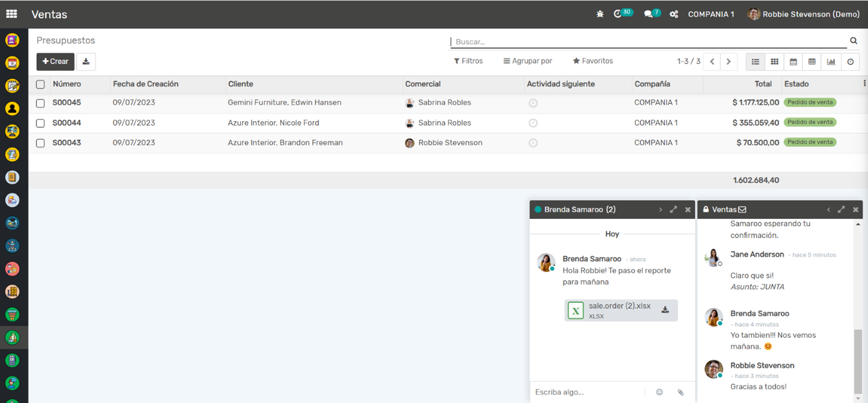Open the COMPANIA 1 company switcher
Image resolution: width=868 pixels, height=403 pixels.
coord(711,14)
